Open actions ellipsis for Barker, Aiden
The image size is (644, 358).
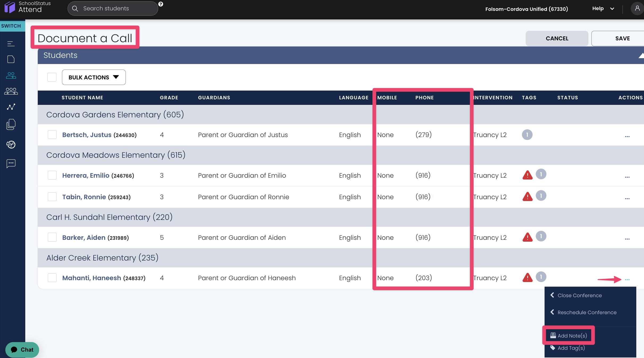pos(627,239)
